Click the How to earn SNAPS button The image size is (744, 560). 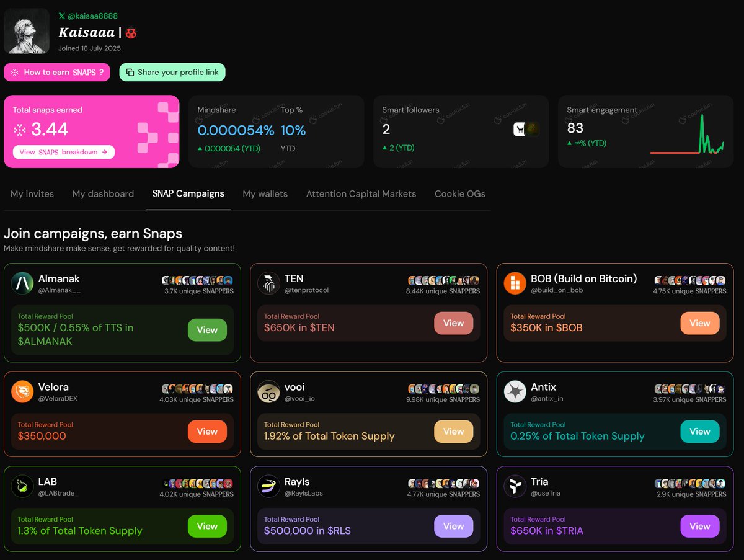click(x=57, y=73)
